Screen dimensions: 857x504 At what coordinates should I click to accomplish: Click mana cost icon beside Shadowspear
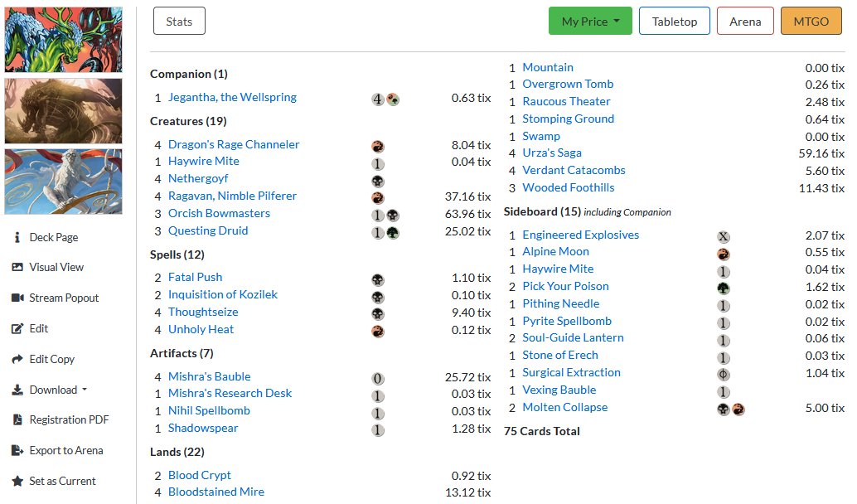tap(378, 430)
